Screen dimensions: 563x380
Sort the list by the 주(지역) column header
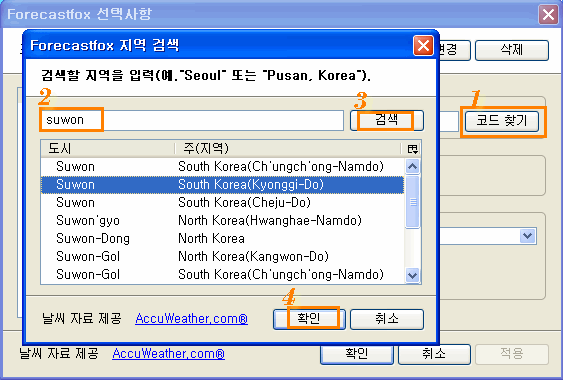click(288, 148)
